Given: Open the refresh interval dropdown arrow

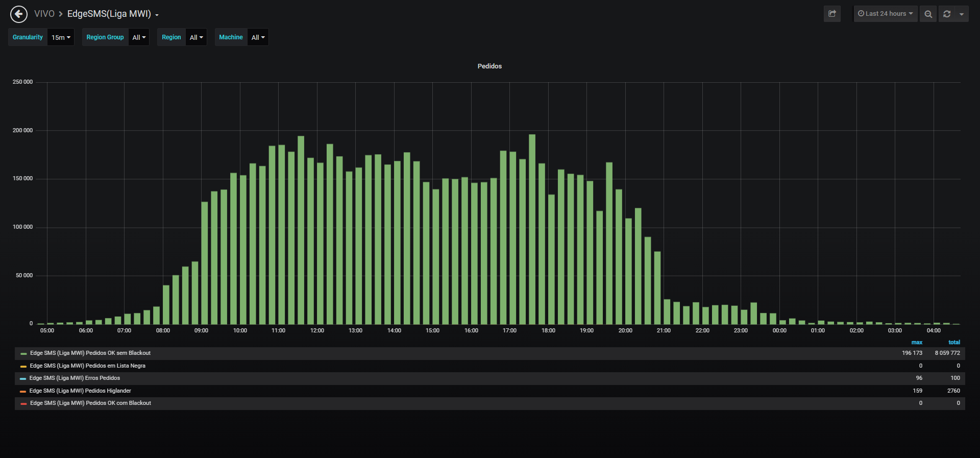Looking at the screenshot, I should [962, 14].
